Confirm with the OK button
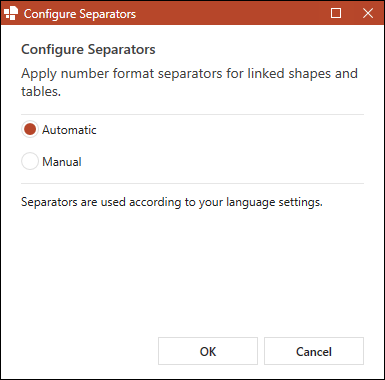The image size is (385, 380). click(x=208, y=351)
